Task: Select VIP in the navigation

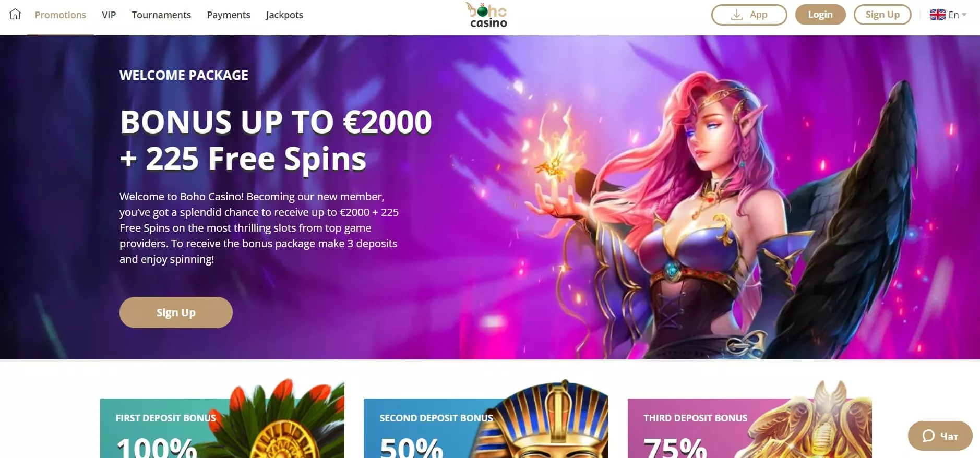Action: click(x=109, y=15)
